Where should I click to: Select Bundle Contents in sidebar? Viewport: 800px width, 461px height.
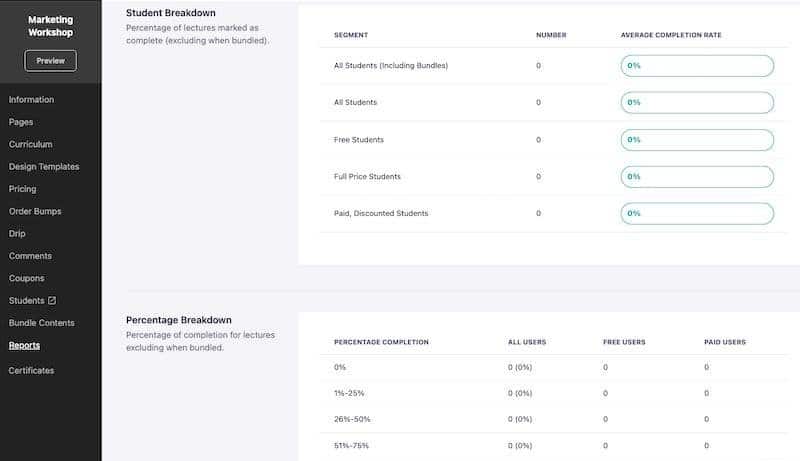pyautogui.click(x=41, y=323)
